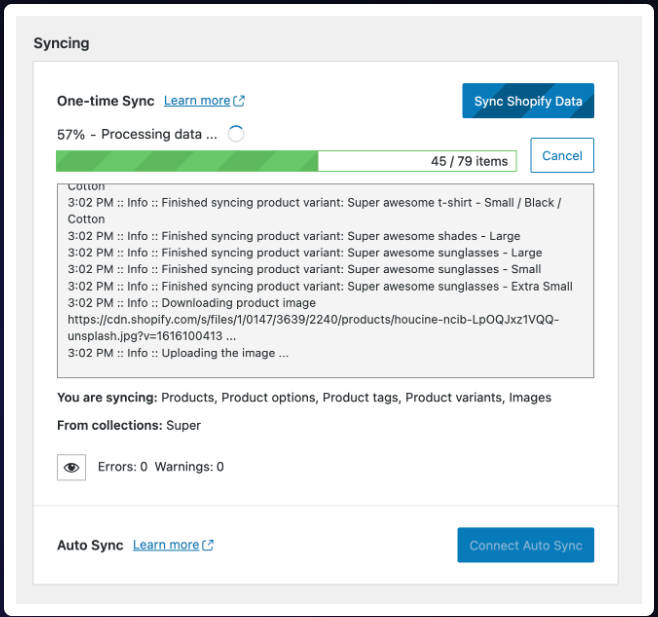Image resolution: width=658 pixels, height=617 pixels.
Task: Click the 'Auto Sync' label
Action: [x=90, y=545]
